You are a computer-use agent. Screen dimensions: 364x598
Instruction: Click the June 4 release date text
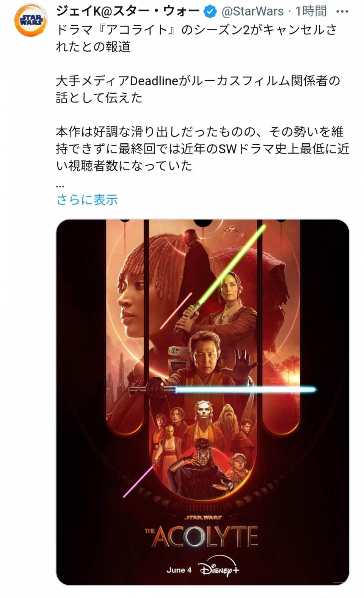click(x=179, y=570)
